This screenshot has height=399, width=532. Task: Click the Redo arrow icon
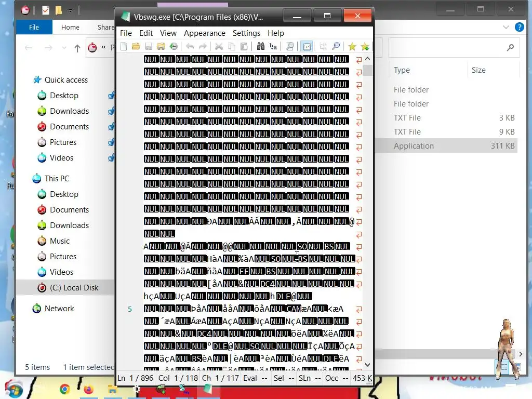203,46
